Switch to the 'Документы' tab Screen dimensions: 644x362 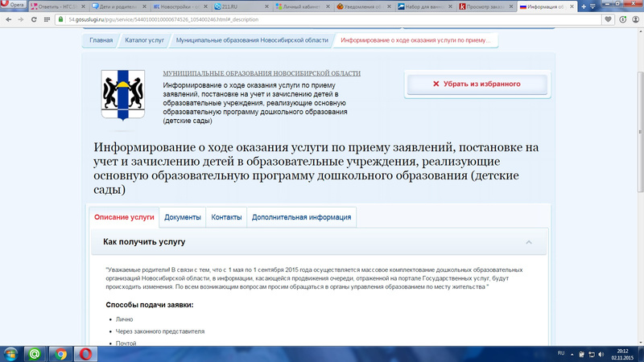click(x=182, y=217)
